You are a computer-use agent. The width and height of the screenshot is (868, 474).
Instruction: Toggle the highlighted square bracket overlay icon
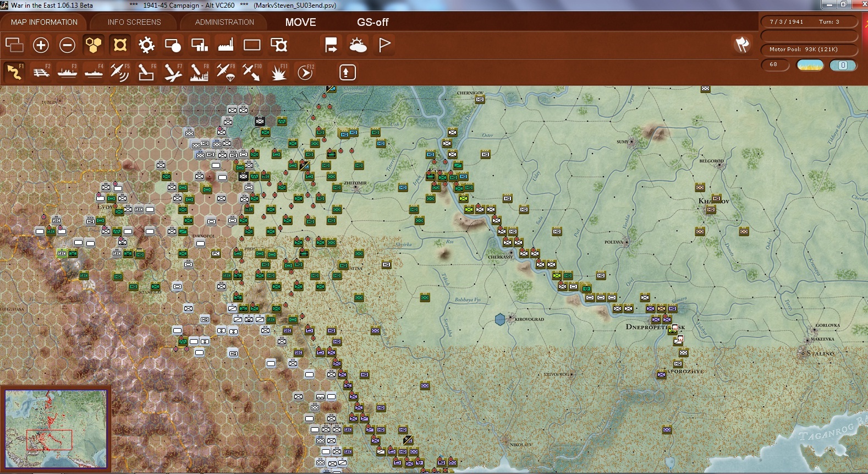(x=120, y=45)
